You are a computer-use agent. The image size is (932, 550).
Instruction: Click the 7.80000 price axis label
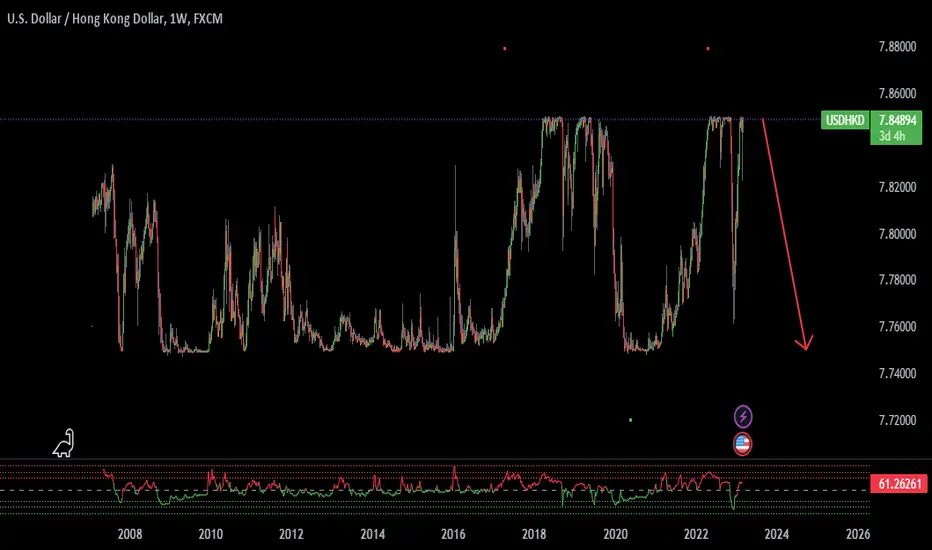click(x=897, y=234)
